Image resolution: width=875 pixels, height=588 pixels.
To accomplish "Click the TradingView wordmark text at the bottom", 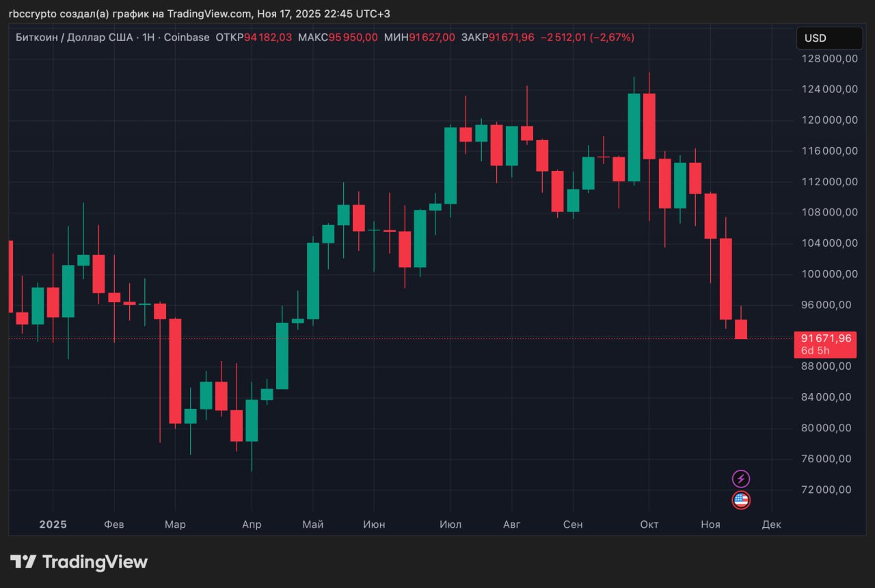I will coord(95,562).
